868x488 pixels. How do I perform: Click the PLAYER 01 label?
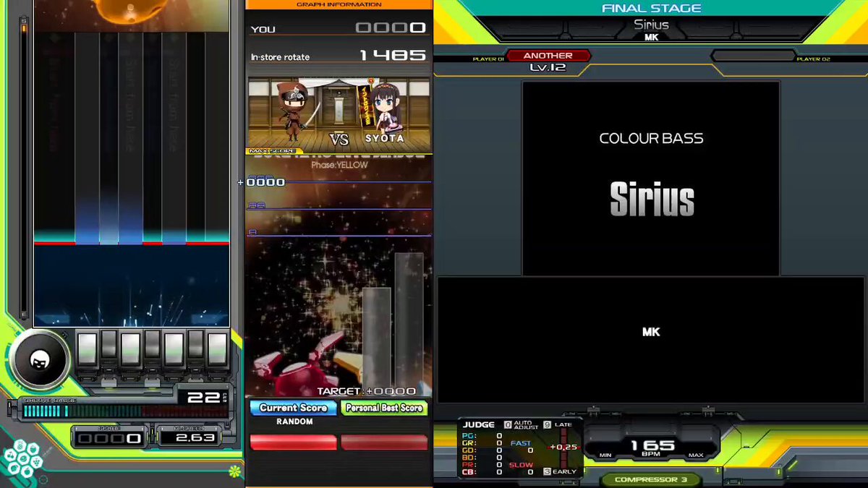[488, 59]
